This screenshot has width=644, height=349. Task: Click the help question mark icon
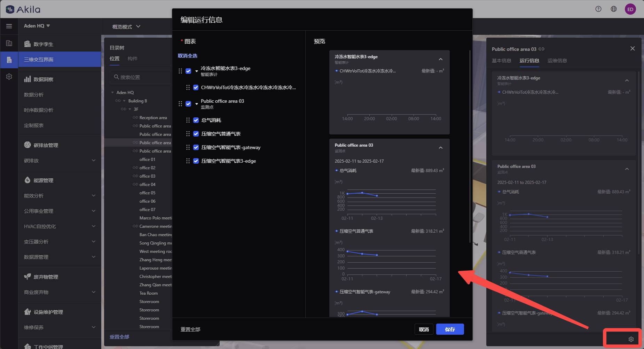coord(598,9)
